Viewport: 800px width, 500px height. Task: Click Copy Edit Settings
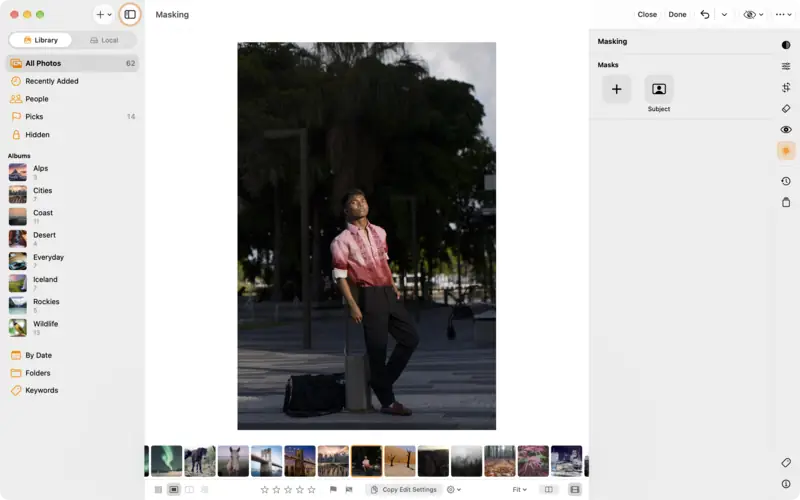(x=404, y=489)
